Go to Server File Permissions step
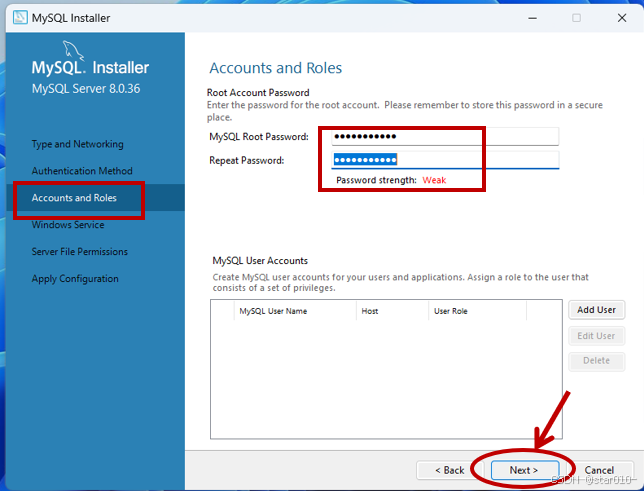The width and height of the screenshot is (644, 491). tap(80, 251)
